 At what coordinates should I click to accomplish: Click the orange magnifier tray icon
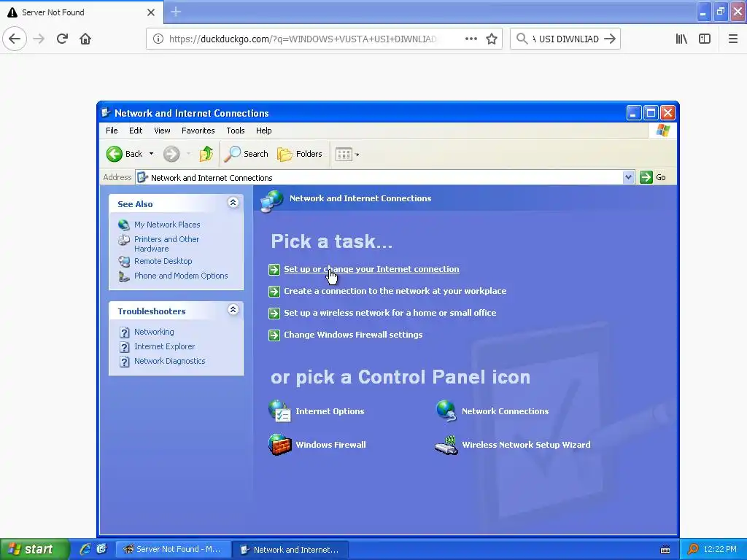[693, 550]
